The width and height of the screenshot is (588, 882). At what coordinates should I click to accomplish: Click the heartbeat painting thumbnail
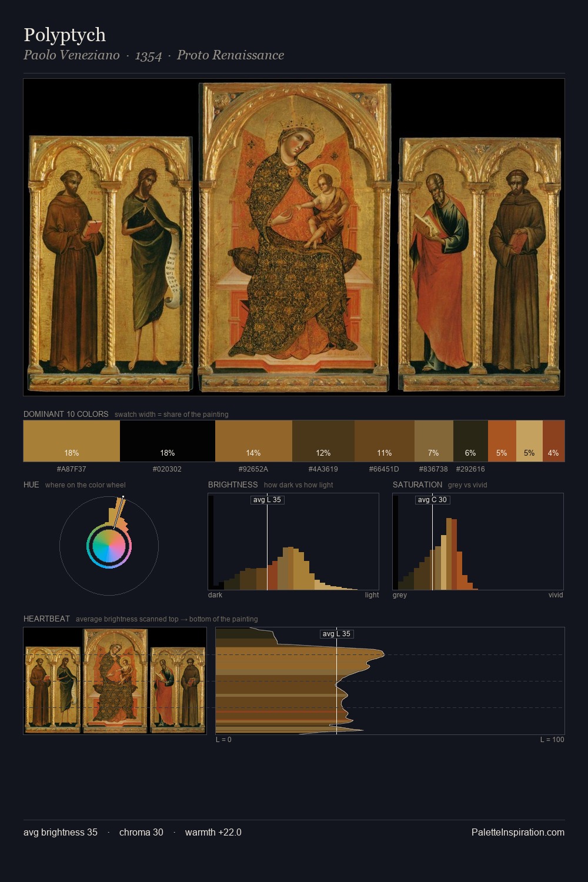tap(115, 681)
